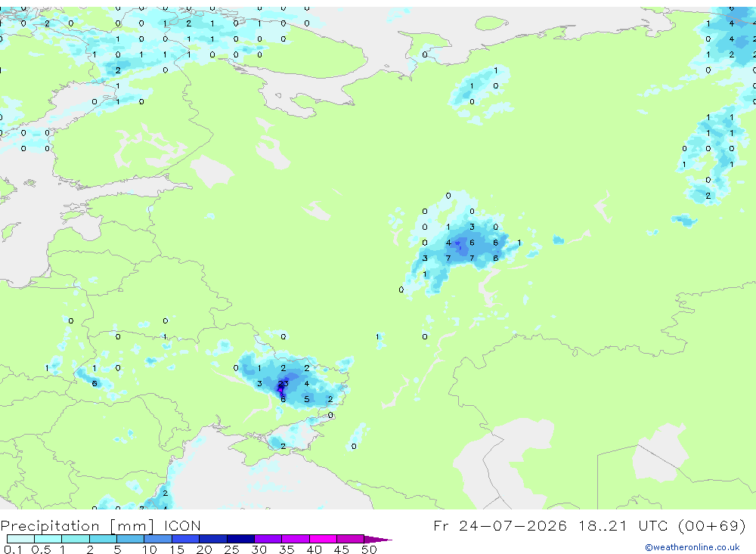Viewport: 756px width, 554px height.
Task: Click the 1–2 mm legend color swatch
Action: (76, 539)
